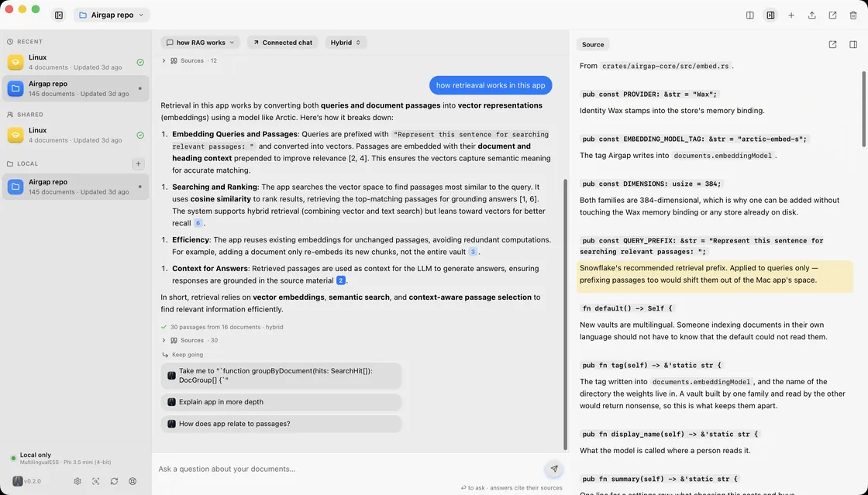Open Linux vault under Recent
This screenshot has width=868, height=495.
click(75, 62)
